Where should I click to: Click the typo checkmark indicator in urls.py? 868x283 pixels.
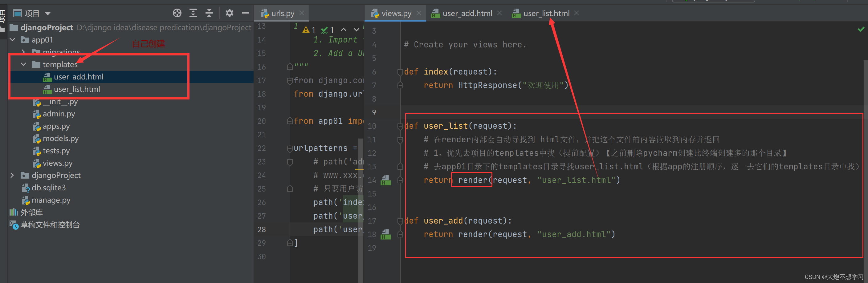coord(327,30)
